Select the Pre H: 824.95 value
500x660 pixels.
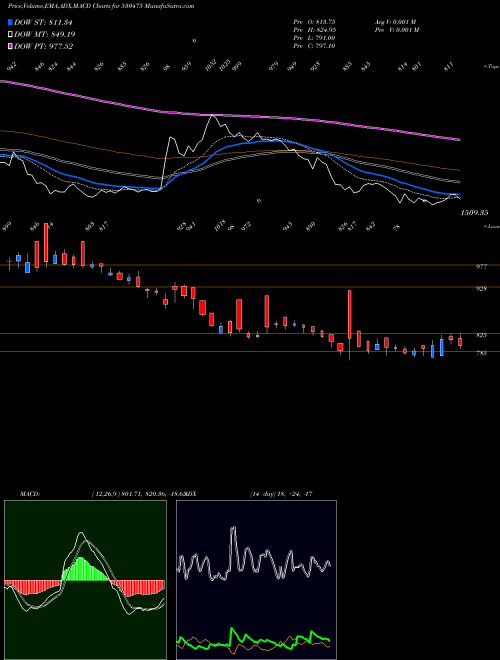pos(314,30)
